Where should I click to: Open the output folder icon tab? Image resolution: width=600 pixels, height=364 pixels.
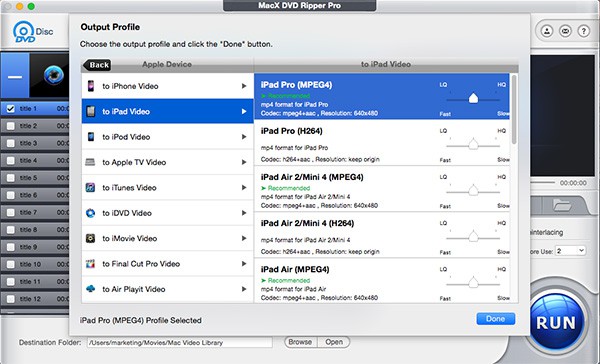pos(562,206)
